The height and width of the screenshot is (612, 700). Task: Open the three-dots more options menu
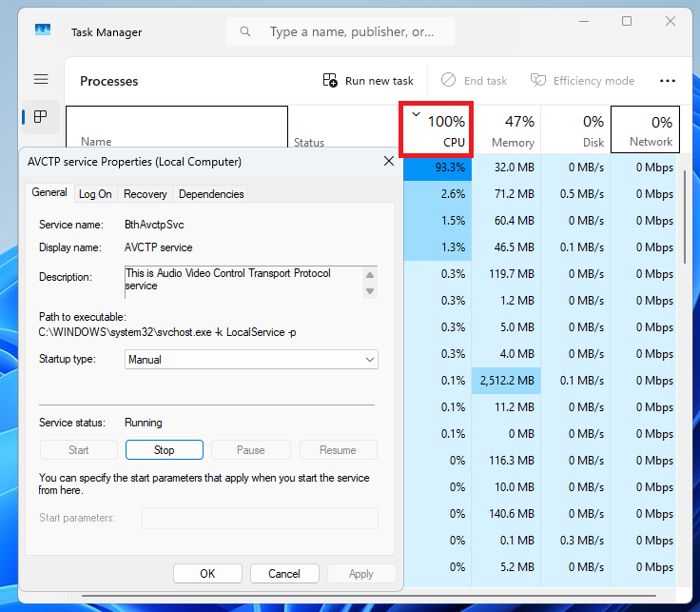[667, 81]
